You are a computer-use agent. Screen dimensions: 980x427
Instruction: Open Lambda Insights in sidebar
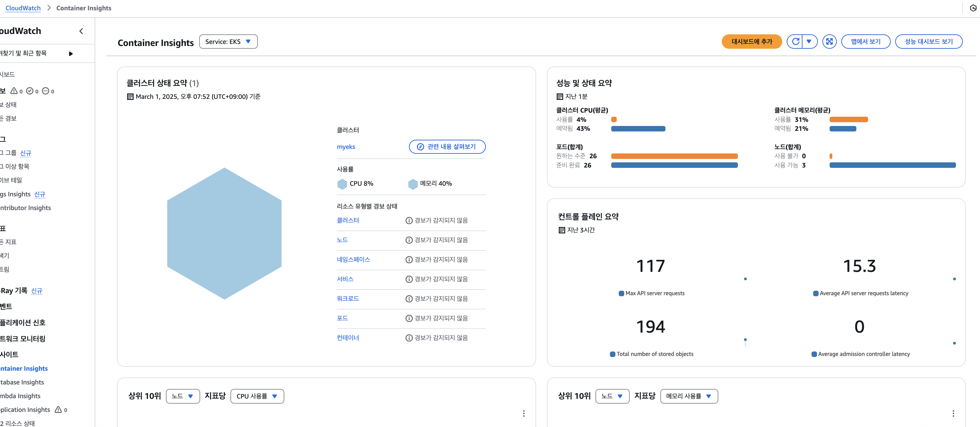click(20, 396)
